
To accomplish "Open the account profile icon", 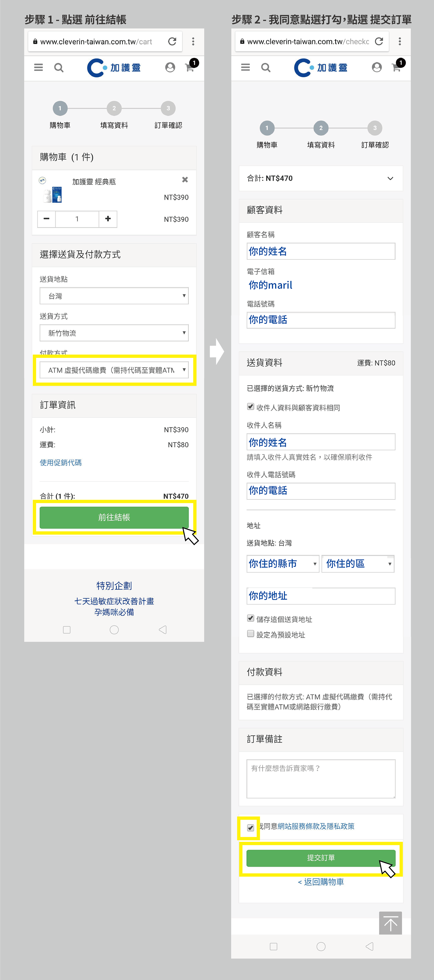I will [x=170, y=68].
